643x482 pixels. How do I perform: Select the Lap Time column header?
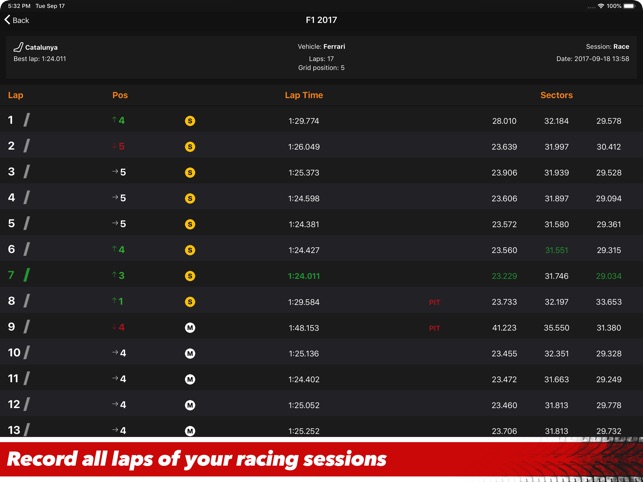(x=304, y=95)
